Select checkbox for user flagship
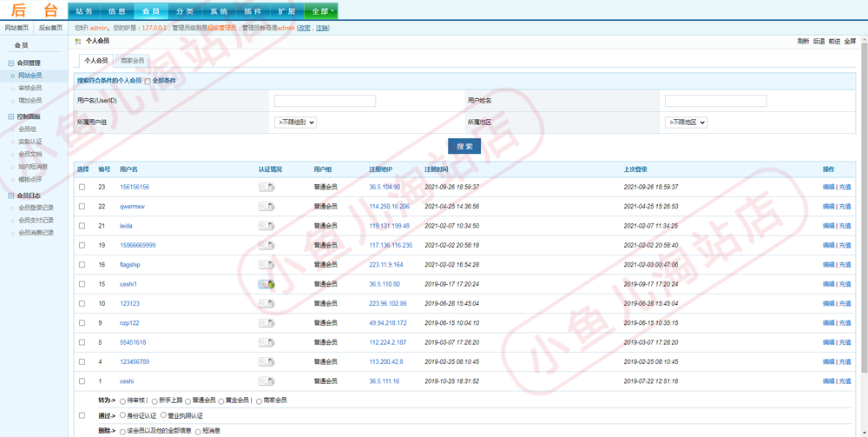The image size is (868, 437). coord(82,265)
